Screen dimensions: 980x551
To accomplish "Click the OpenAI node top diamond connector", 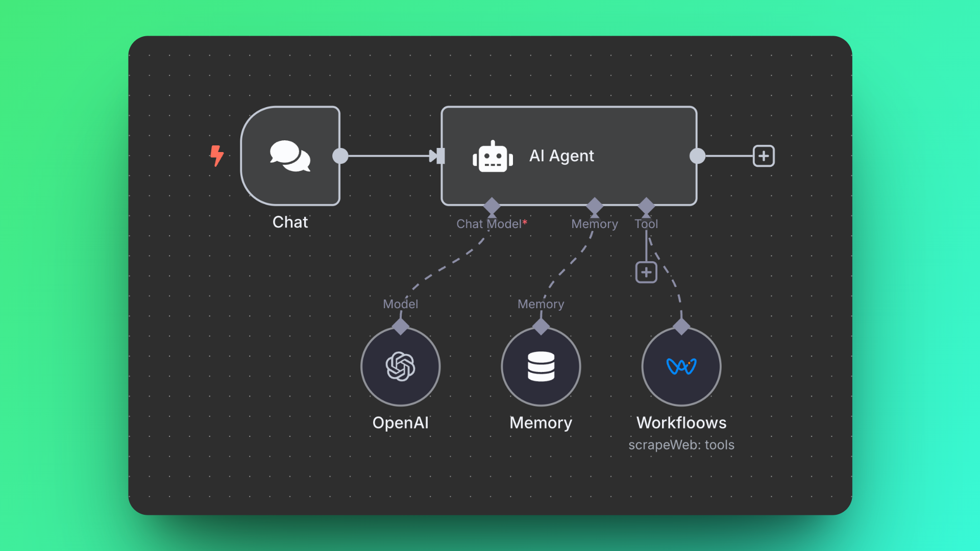I will click(401, 327).
